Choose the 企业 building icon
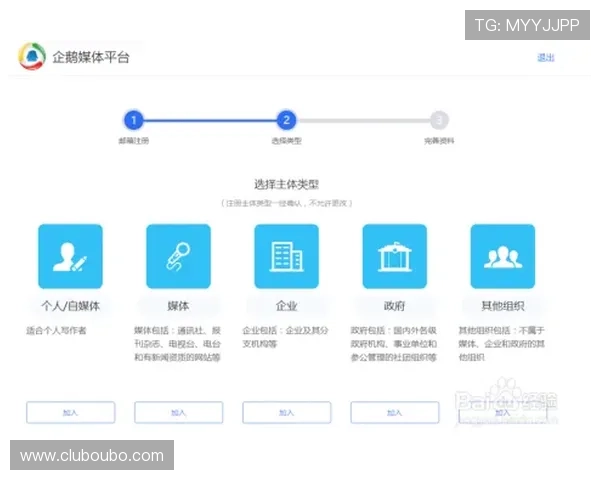This screenshot has width=600, height=480. (287, 256)
